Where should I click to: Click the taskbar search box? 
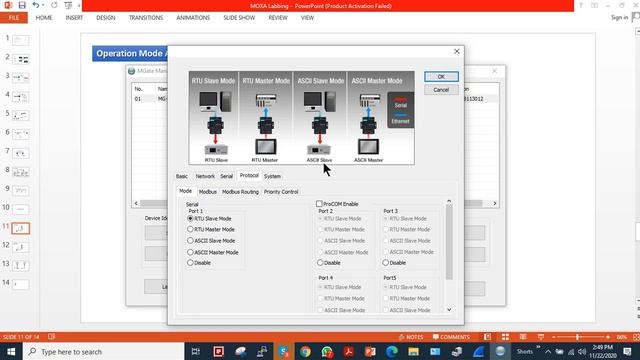click(104, 351)
